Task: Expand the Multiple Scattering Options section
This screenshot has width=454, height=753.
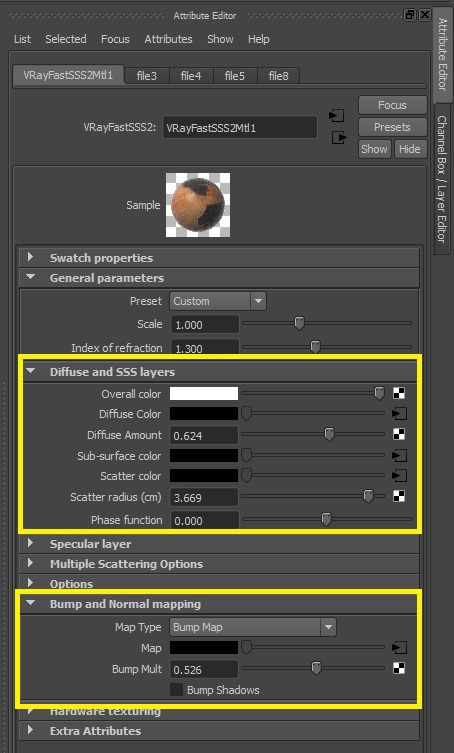Action: point(30,563)
